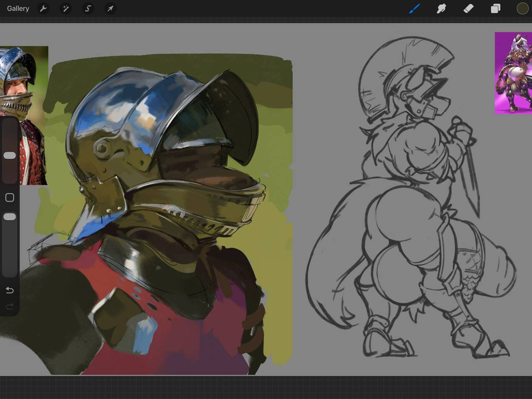Select the Eraser tool
532x399 pixels.
point(468,8)
